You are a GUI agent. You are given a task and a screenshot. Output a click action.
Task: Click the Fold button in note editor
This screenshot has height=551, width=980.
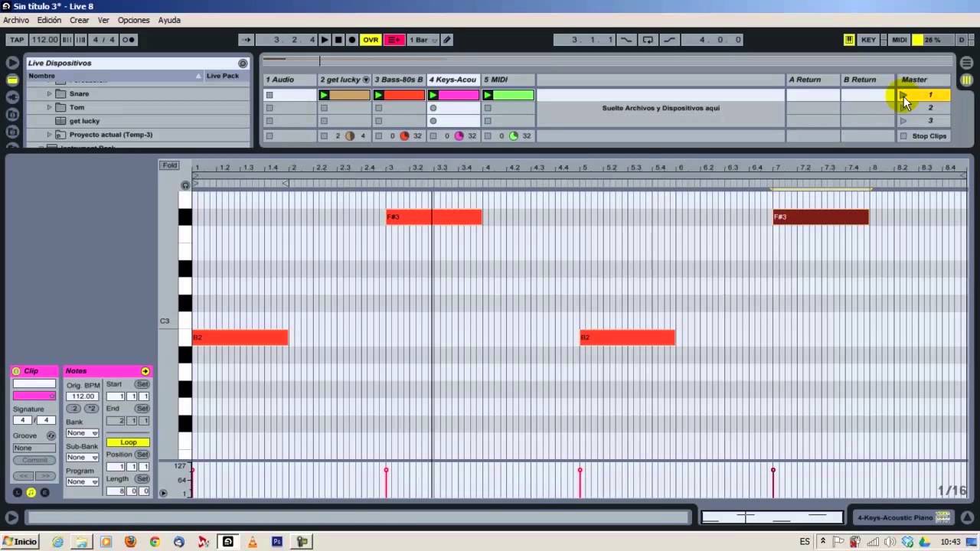coord(169,165)
